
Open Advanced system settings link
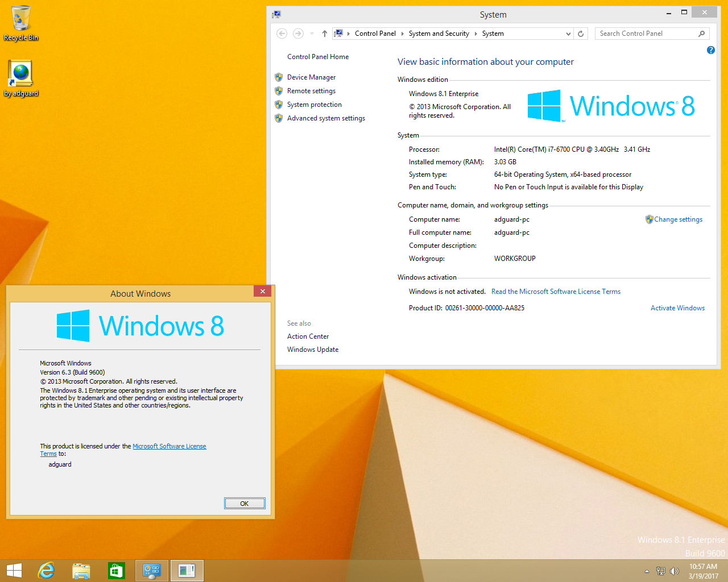(x=326, y=118)
